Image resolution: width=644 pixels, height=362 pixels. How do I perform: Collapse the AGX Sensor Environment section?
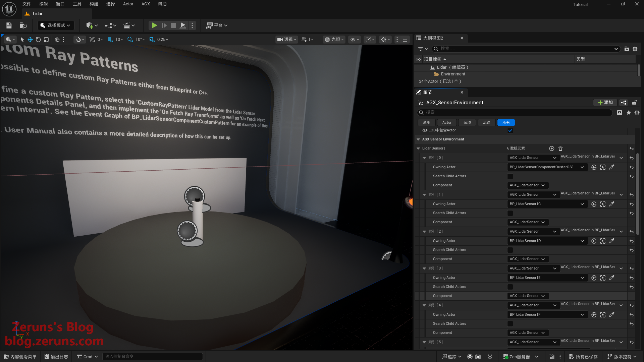click(418, 139)
